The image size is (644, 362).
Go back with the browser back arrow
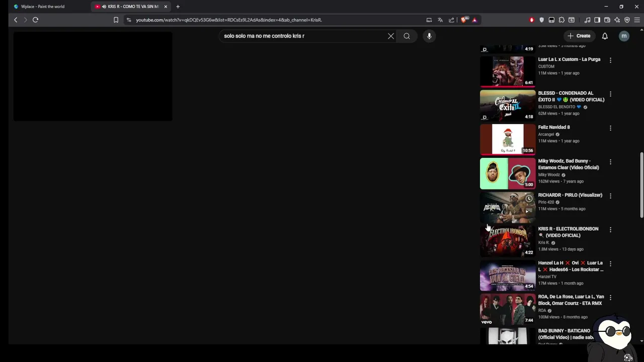click(x=16, y=20)
